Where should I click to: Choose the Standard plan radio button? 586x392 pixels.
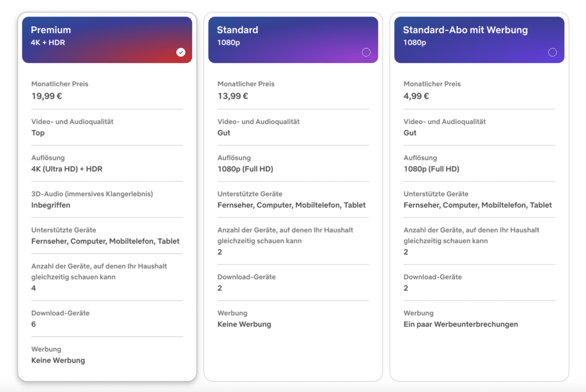coord(366,52)
